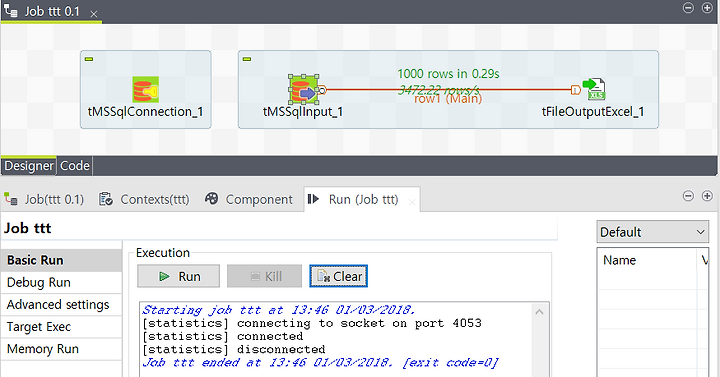Screen dimensions: 720x377
Task: Maximize the Run view panel
Action: tap(707, 196)
